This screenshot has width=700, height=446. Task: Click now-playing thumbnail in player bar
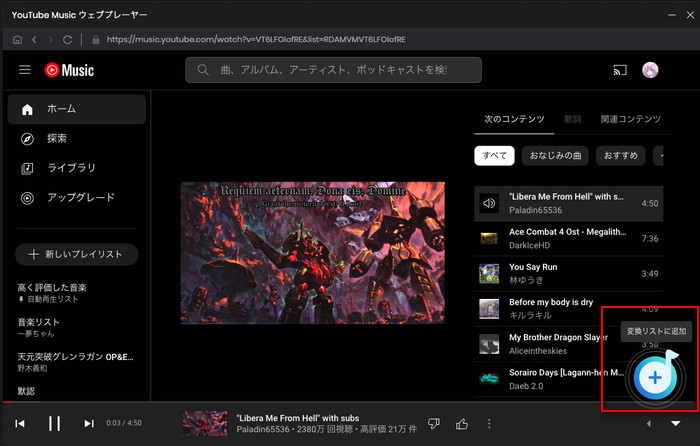(205, 423)
